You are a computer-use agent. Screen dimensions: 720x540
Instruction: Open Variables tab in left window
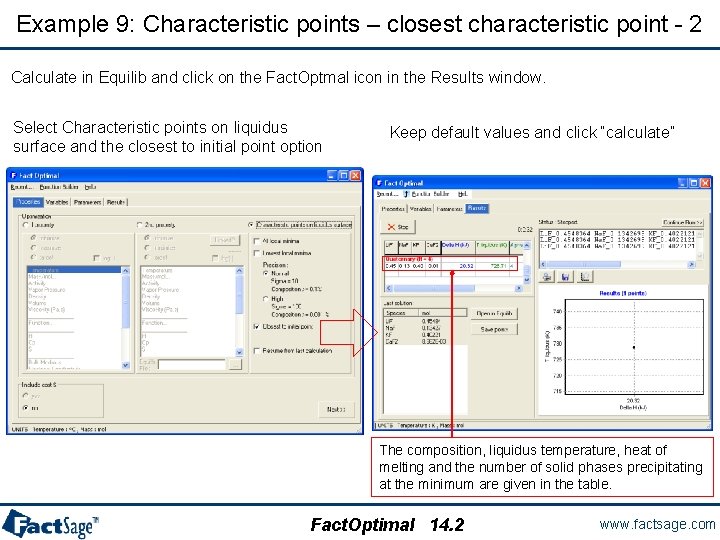(x=57, y=202)
